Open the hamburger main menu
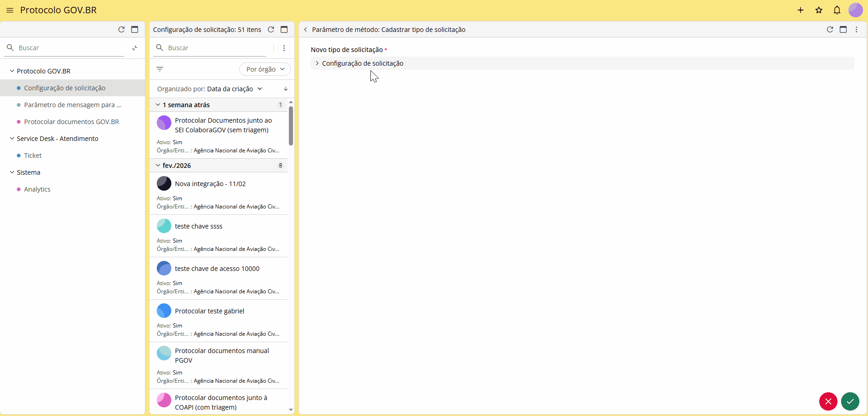868x416 pixels. point(10,10)
